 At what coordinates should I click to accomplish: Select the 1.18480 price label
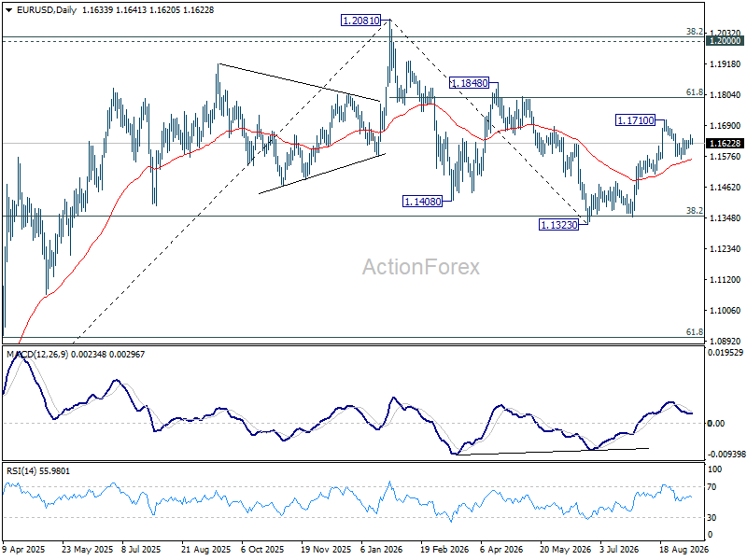tap(470, 83)
